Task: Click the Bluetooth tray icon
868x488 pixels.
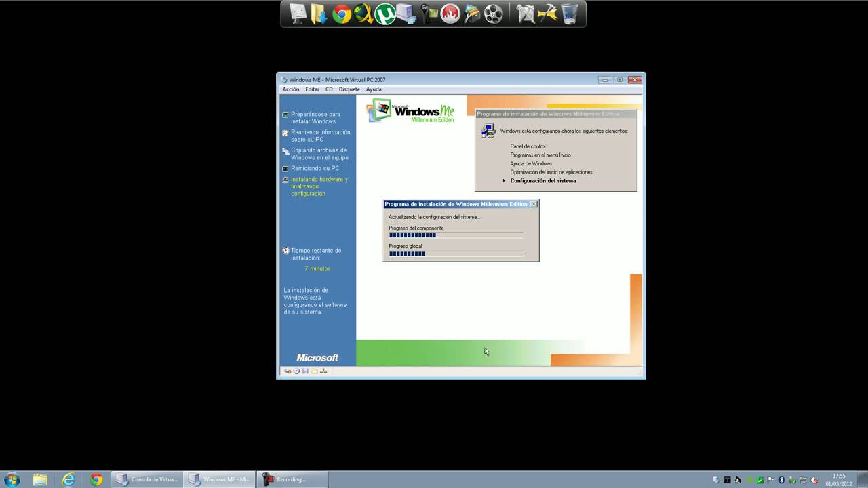Action: click(781, 480)
